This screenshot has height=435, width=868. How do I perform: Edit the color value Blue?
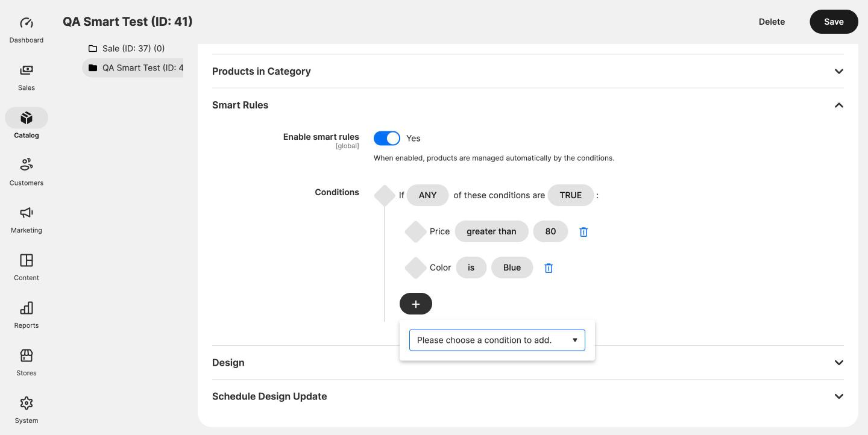coord(512,268)
